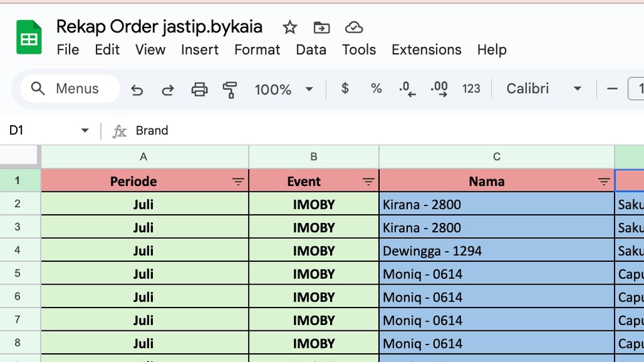Viewport: 644px width, 362px height.
Task: Undo the last action
Action: click(137, 89)
